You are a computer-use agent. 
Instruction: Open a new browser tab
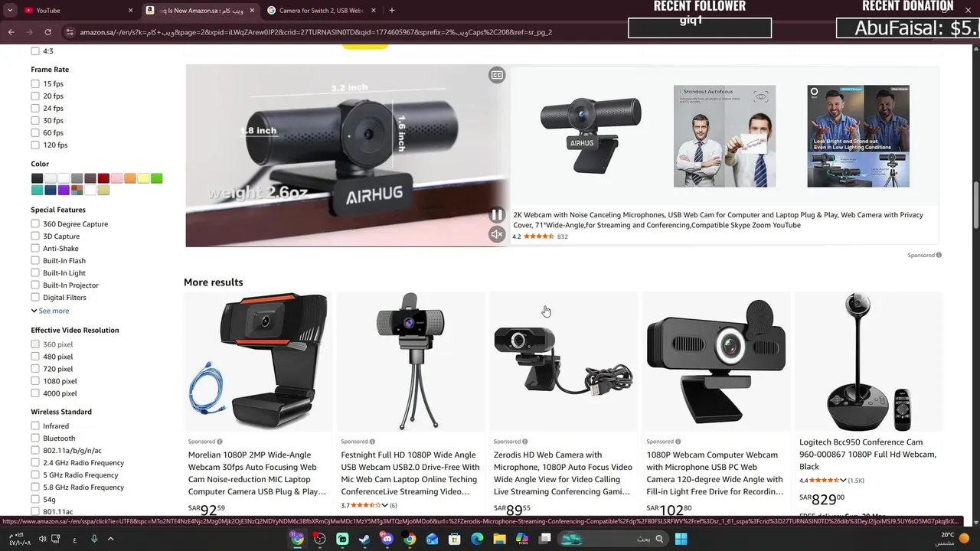(392, 10)
